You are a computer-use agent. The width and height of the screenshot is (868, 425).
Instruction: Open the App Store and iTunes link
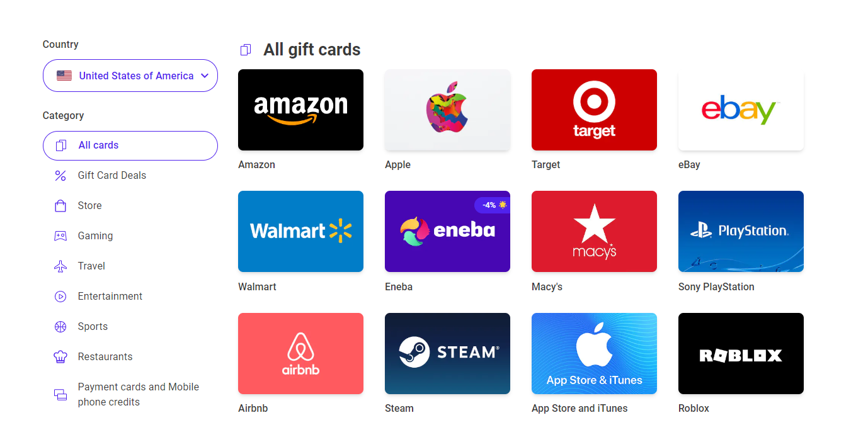580,408
